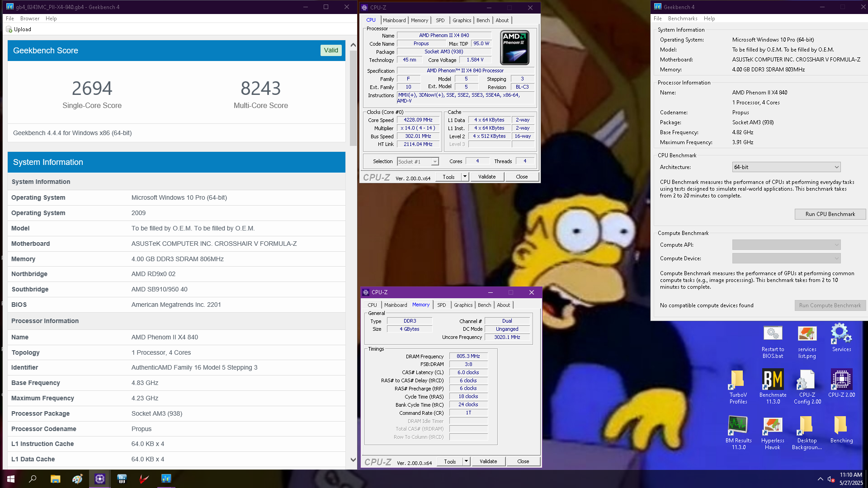Click the 2694 Single-Core Score
The height and width of the screenshot is (488, 868).
coord(92,88)
